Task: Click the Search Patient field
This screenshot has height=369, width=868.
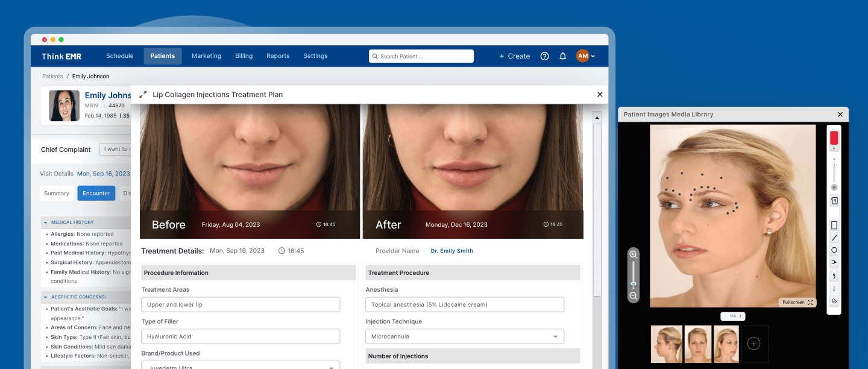Action: [421, 56]
